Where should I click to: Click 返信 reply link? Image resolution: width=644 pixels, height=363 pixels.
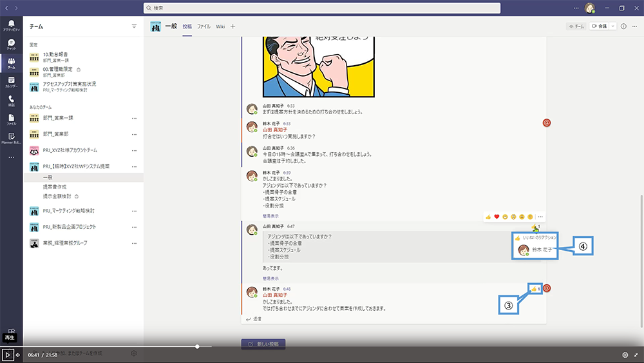(x=254, y=319)
